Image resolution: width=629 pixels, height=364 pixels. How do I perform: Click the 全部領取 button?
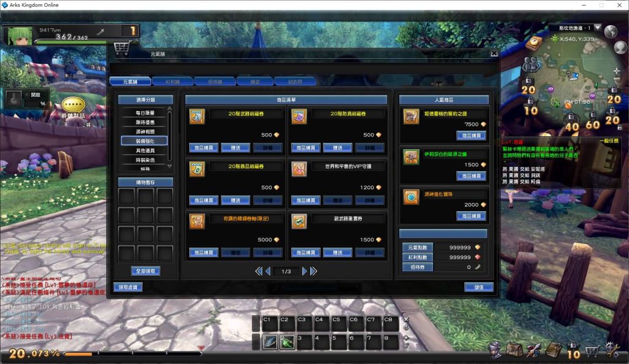coord(145,271)
